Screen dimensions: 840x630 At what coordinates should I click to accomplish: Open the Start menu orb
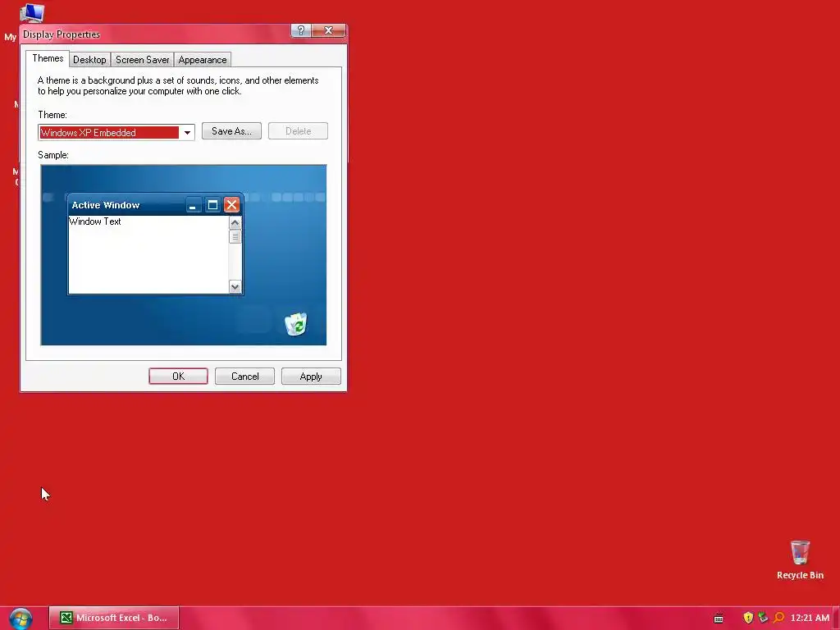21,619
